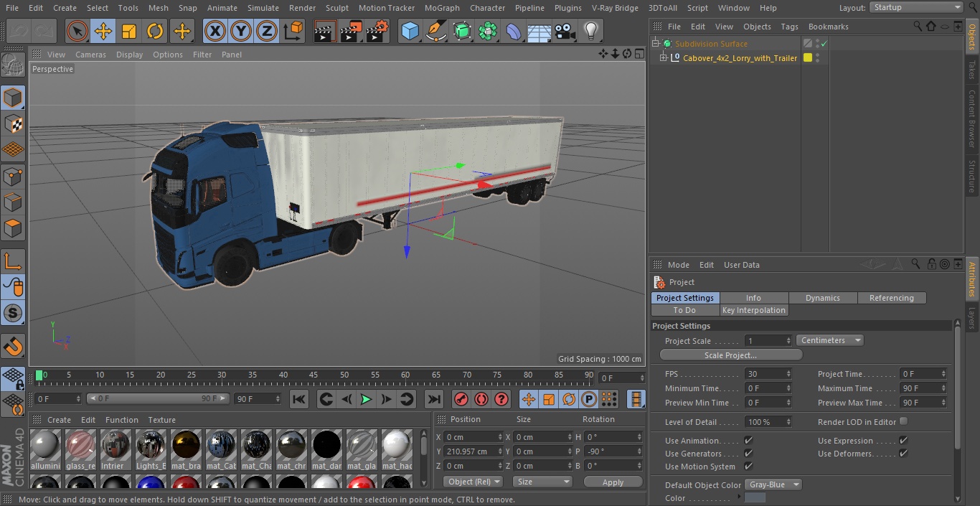Enable Render LOD in Editor checkbox
The width and height of the screenshot is (980, 506).
(903, 421)
